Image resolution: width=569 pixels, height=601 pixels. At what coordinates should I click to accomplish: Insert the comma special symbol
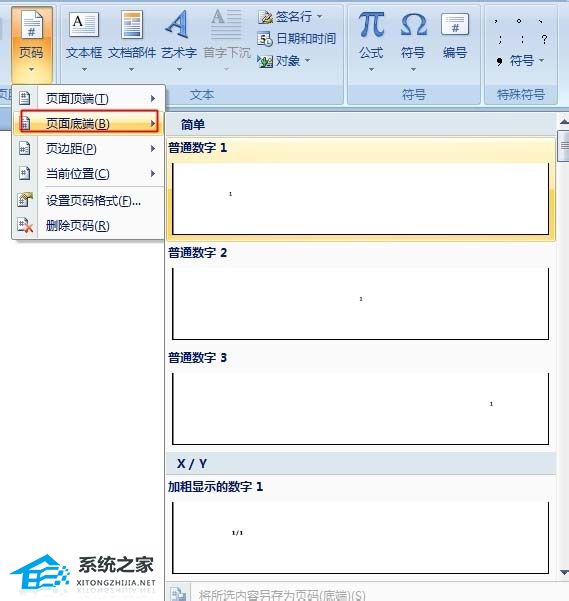pos(496,21)
